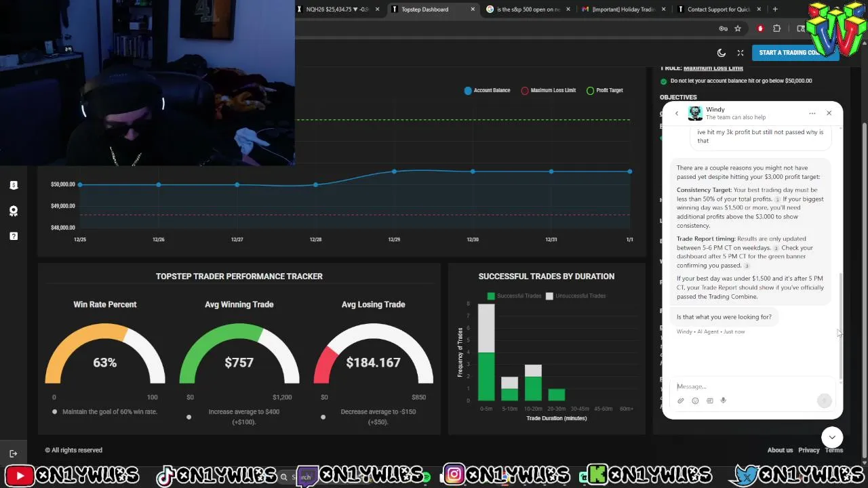Click 'Is that what you were looking for?' message
Image resolution: width=868 pixels, height=488 pixels.
pos(724,317)
